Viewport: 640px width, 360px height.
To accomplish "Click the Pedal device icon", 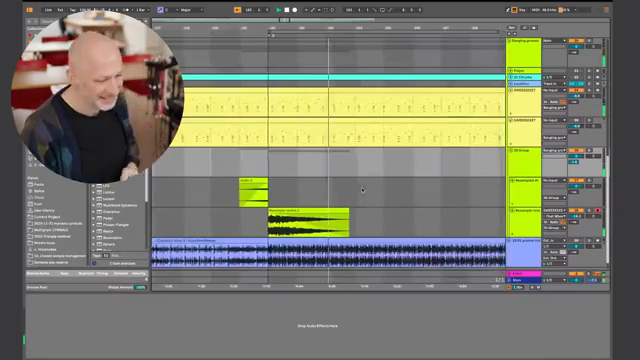I will (x=99, y=218).
